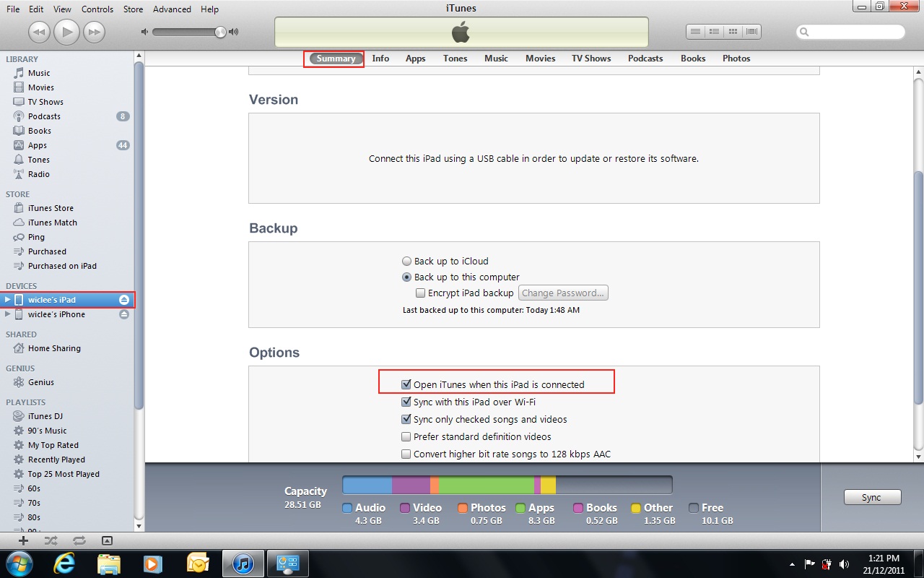Enable Convert higher bit rate songs option
The height and width of the screenshot is (578, 924).
406,454
